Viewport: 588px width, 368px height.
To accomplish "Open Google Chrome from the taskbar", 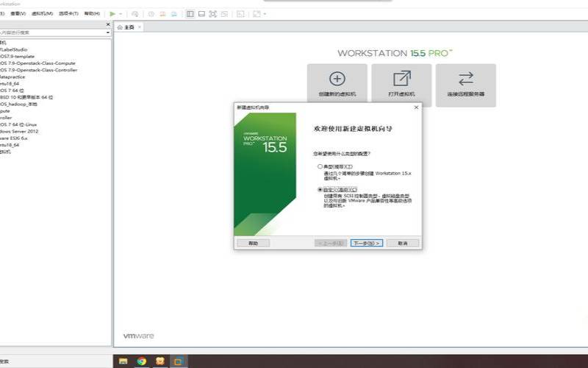I will [141, 361].
